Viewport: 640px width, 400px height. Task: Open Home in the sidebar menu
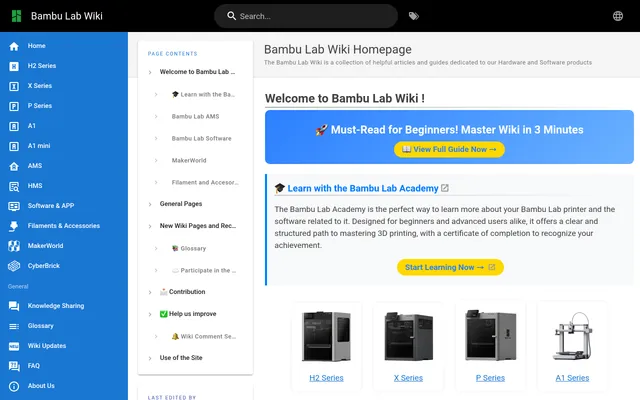[x=64, y=46]
